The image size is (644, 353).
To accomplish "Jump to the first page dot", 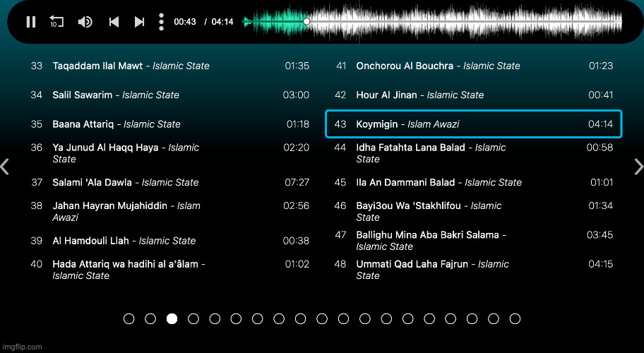I will 129,319.
